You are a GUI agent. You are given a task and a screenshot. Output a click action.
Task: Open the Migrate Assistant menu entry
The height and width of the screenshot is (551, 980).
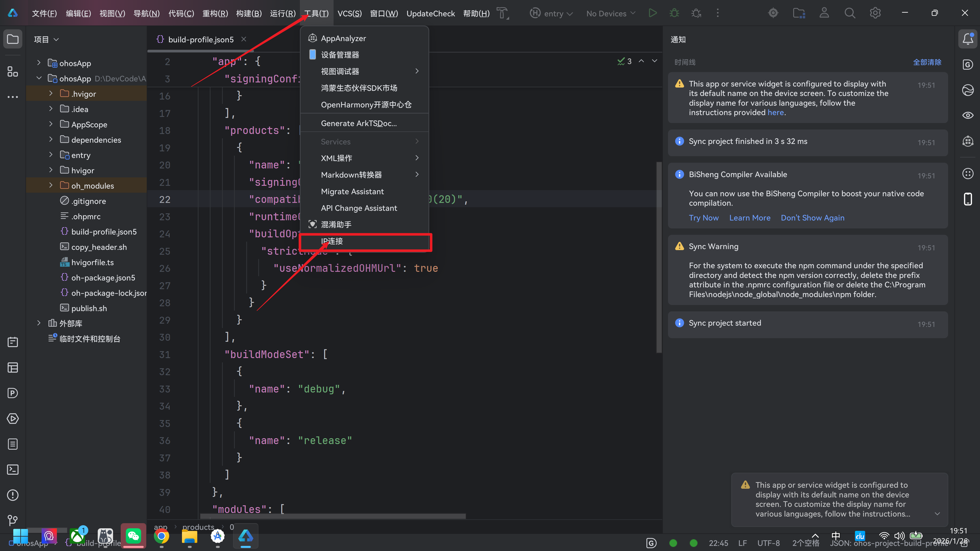(x=352, y=191)
